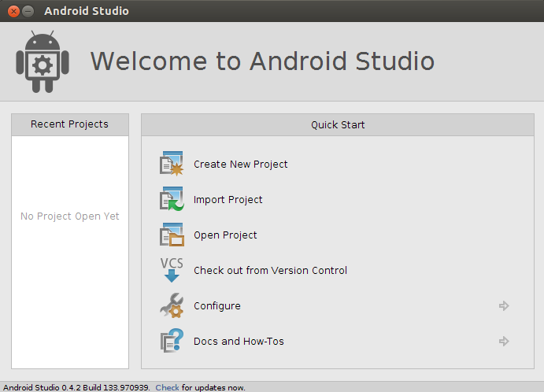Choose the Import Project label
This screenshot has width=544, height=392.
coord(228,200)
